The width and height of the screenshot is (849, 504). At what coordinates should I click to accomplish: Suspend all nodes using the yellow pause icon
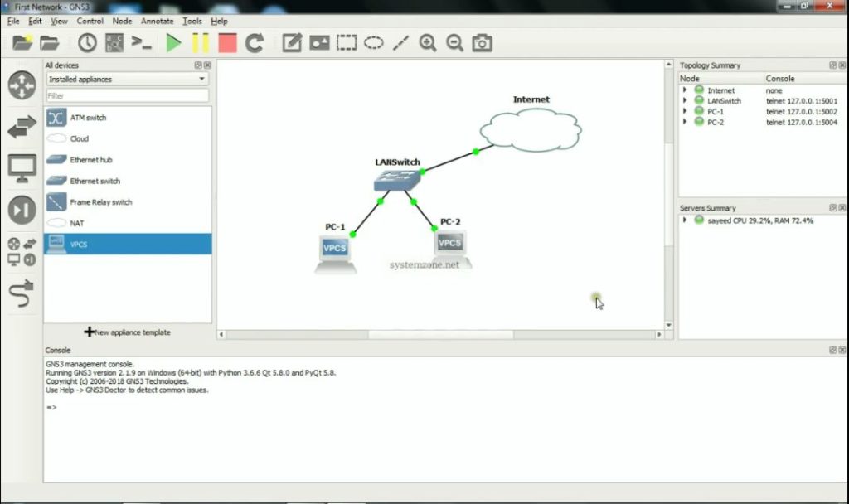pyautogui.click(x=199, y=42)
